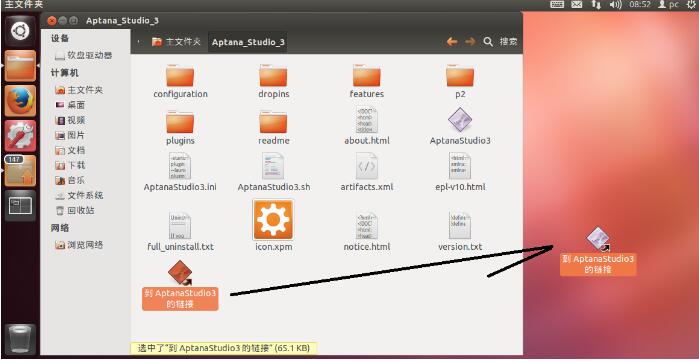Select the full_uninstall.txt file
Screen dimensions: 699x363
click(180, 232)
